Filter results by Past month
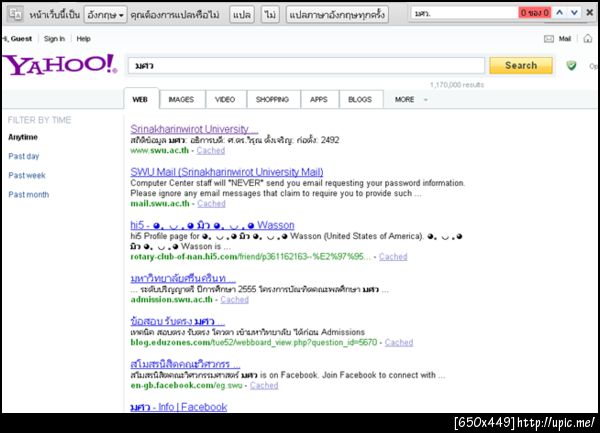Viewport: 600px width, 433px height. 29,194
